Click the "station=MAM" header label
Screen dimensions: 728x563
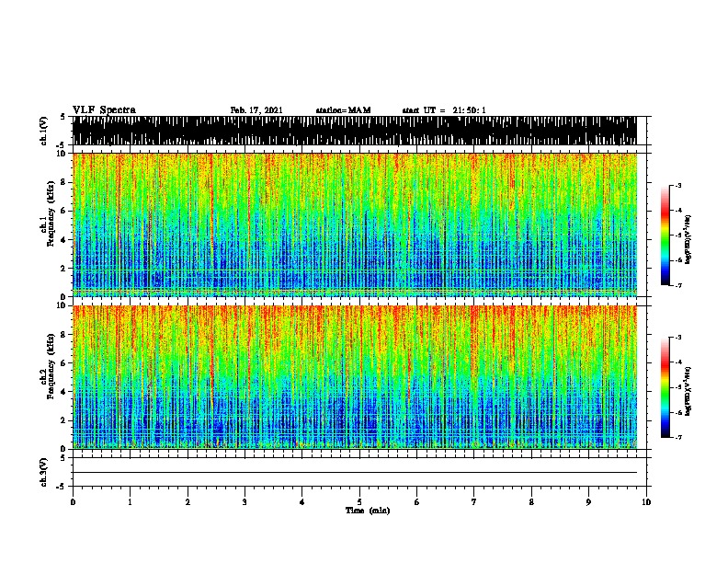(343, 110)
